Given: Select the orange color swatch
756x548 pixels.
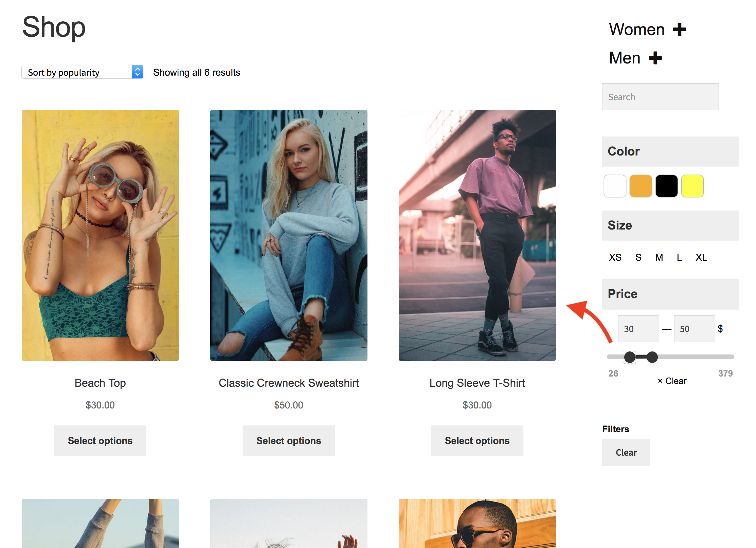Looking at the screenshot, I should click(641, 186).
